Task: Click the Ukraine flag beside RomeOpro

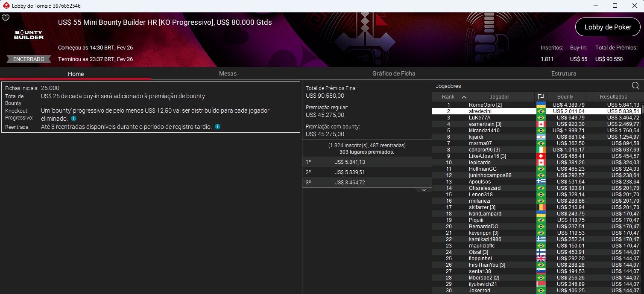Action: tap(541, 105)
